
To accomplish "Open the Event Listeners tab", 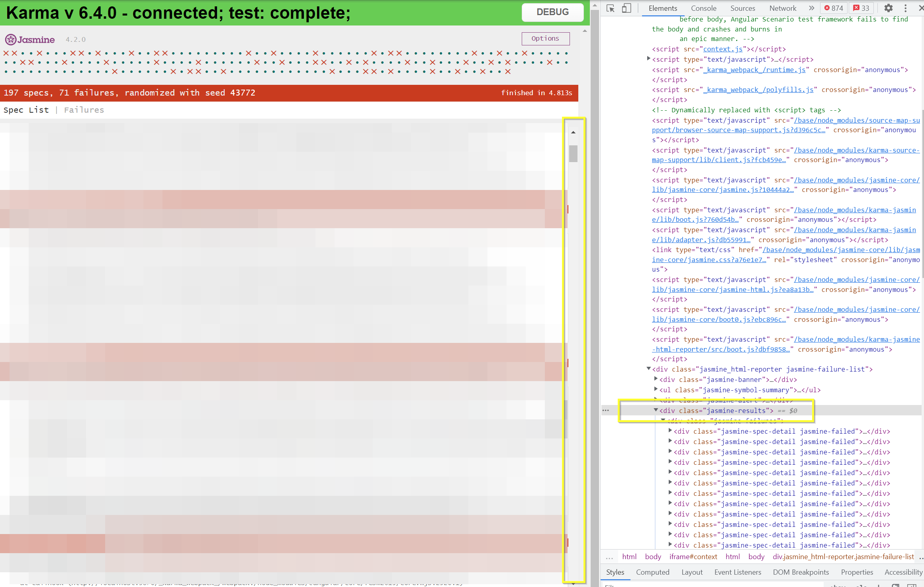I will coord(738,572).
